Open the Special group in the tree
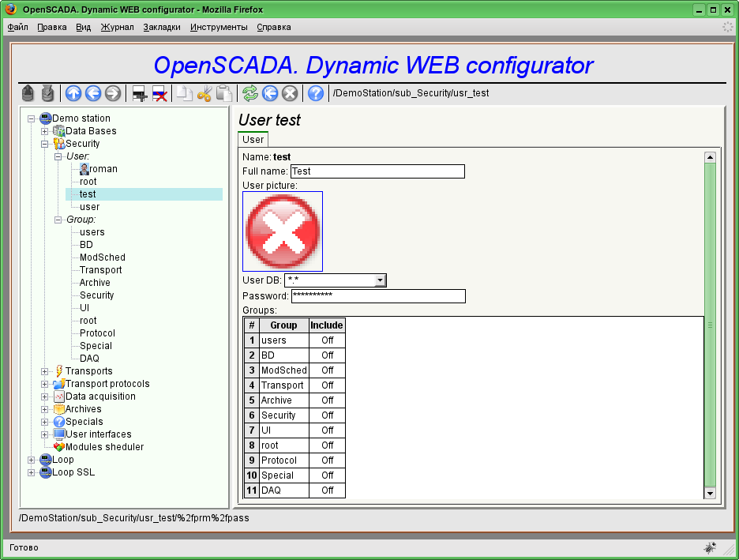 point(96,345)
